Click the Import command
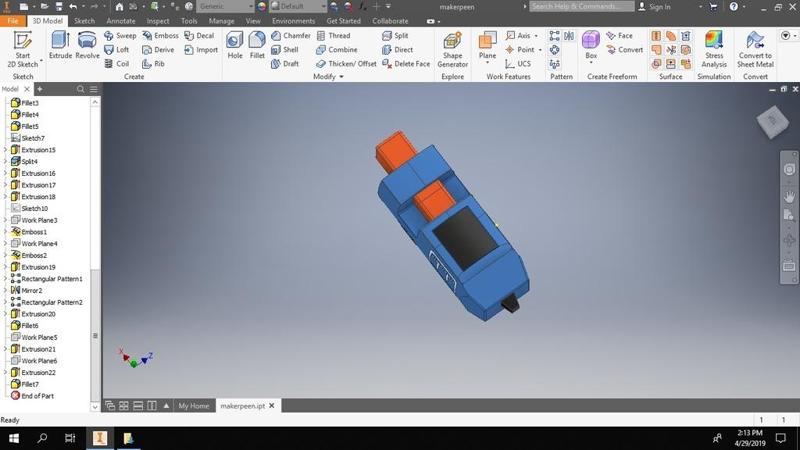800x450 pixels. [x=201, y=49]
